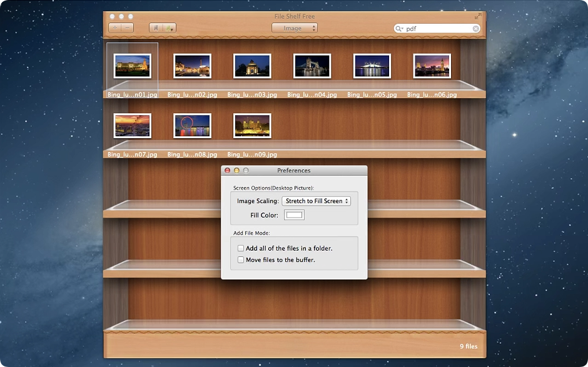
Task: Select sunset thumbnail n07
Action: pyautogui.click(x=133, y=126)
